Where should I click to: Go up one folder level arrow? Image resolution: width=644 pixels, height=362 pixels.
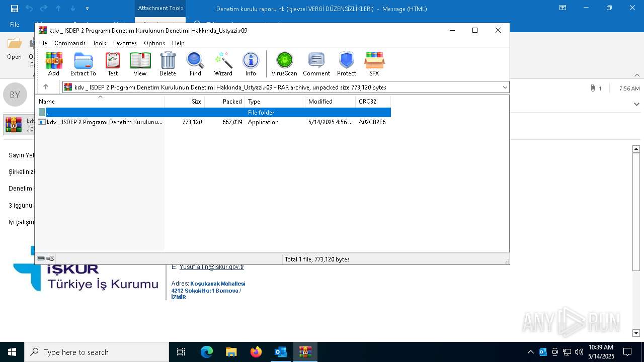click(x=46, y=87)
